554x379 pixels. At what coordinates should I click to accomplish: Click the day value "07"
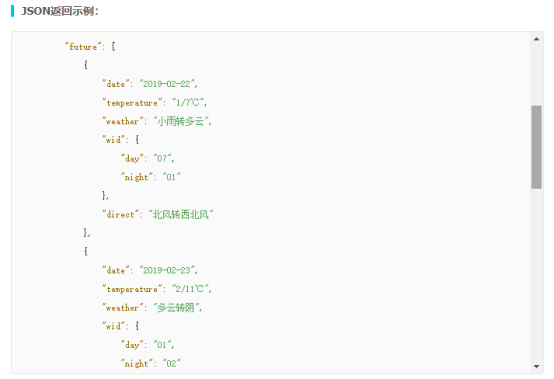pos(162,159)
